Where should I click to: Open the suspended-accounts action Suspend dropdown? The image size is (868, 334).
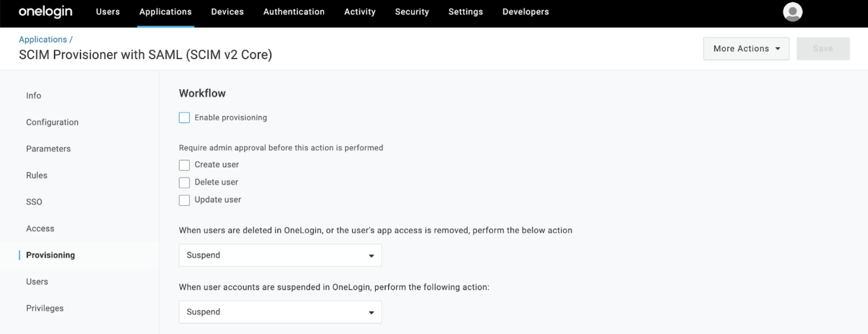pyautogui.click(x=280, y=312)
